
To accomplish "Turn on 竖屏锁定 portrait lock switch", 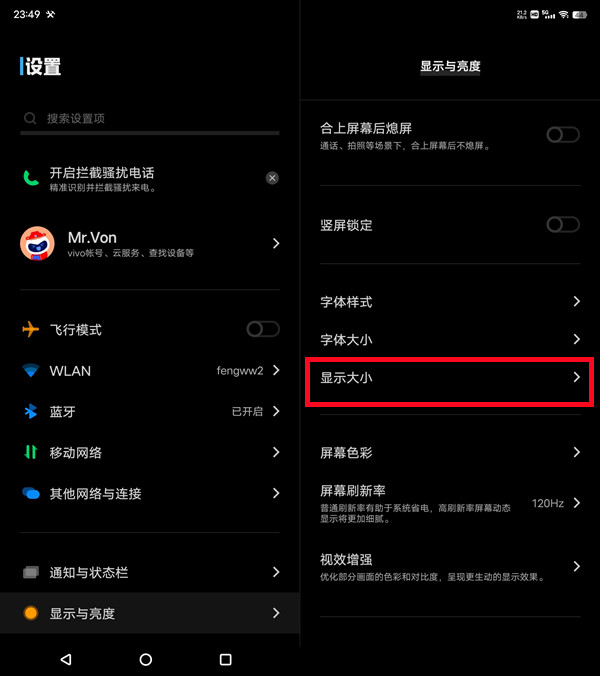I will 563,224.
